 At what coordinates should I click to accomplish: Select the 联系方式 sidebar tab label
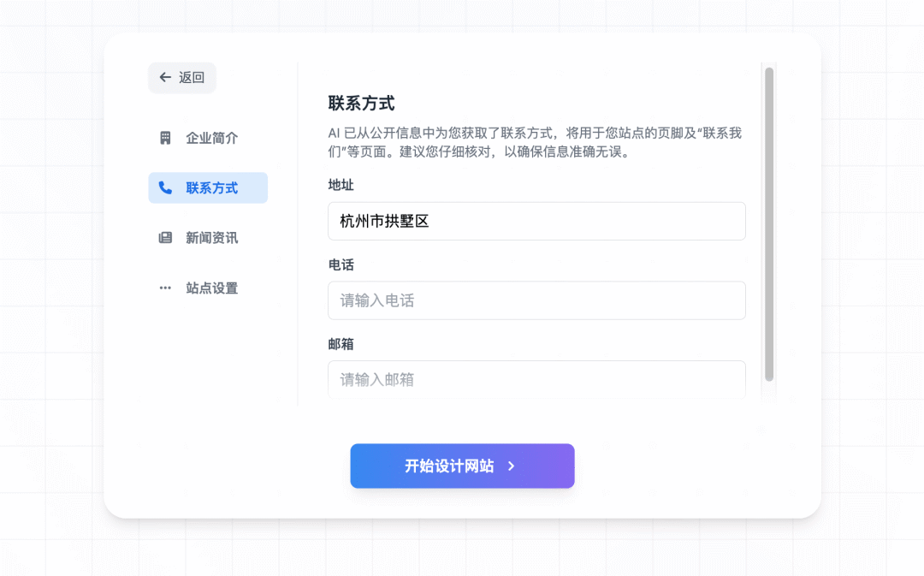click(211, 188)
